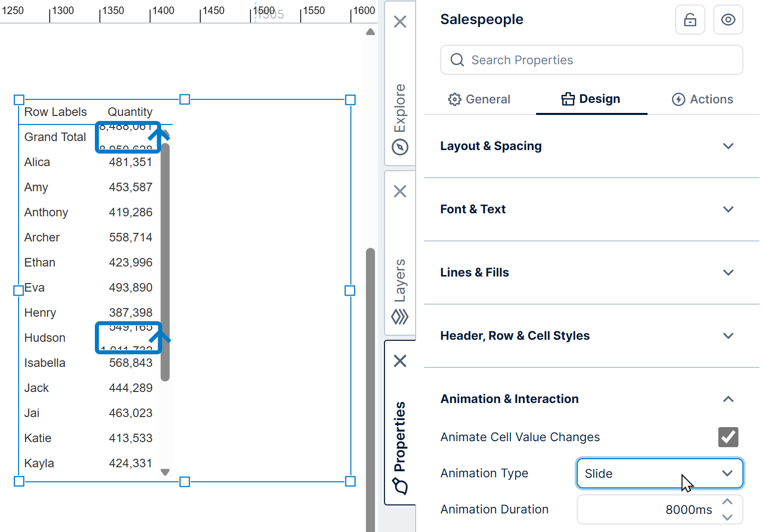
Task: Expand the Header, Row & Cell Styles section
Action: [x=729, y=336]
